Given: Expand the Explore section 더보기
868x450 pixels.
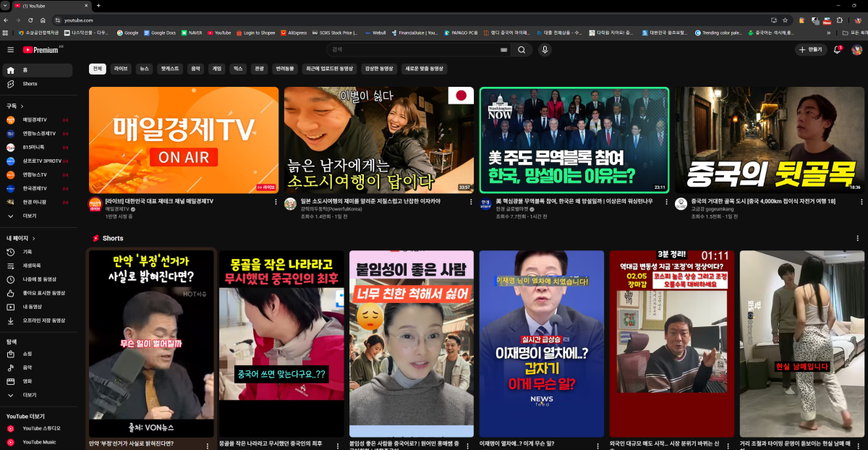Looking at the screenshot, I should point(29,395).
